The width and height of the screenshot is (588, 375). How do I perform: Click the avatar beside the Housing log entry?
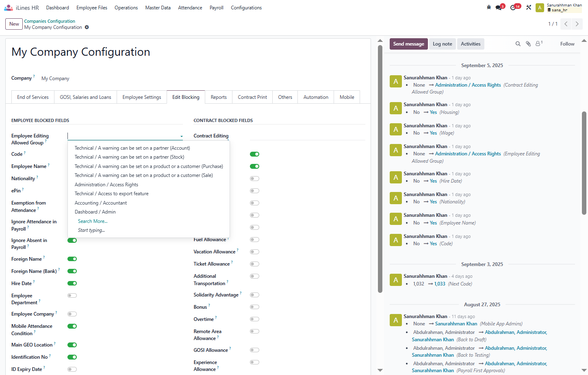pos(396,109)
